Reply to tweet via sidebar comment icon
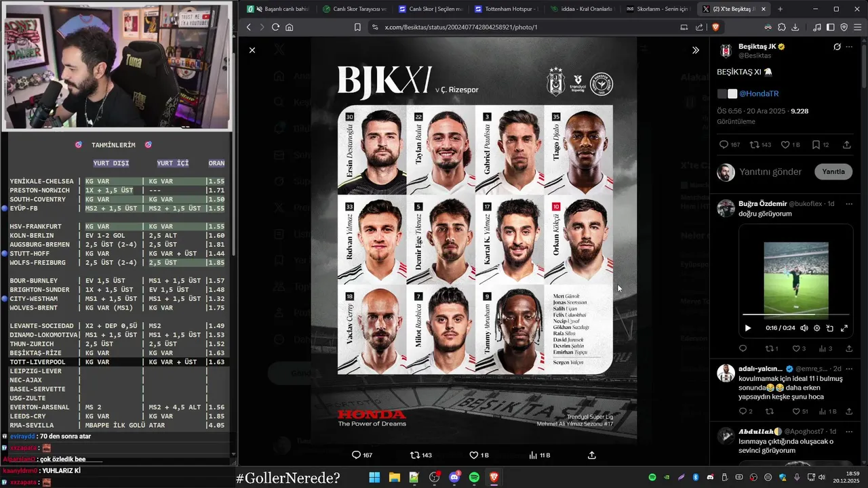Image resolution: width=868 pixels, height=488 pixels. (x=724, y=144)
